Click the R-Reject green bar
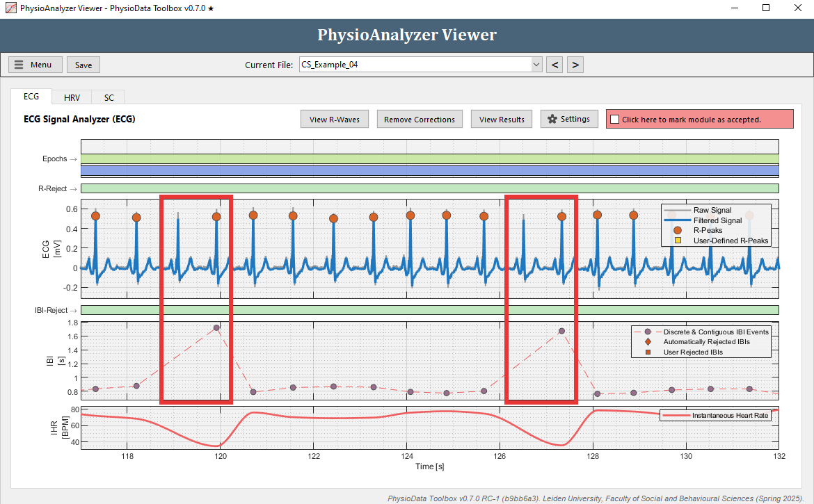The image size is (814, 504). click(430, 188)
